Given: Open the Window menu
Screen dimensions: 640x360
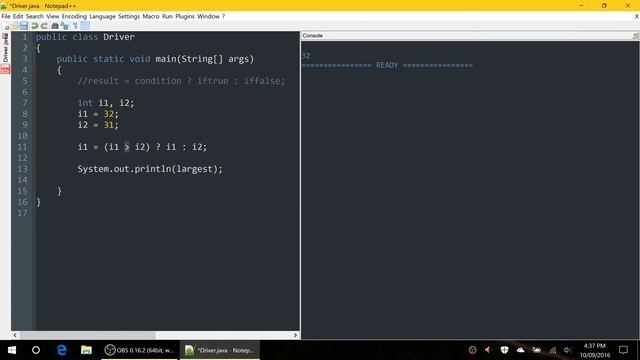Looking at the screenshot, I should [208, 16].
